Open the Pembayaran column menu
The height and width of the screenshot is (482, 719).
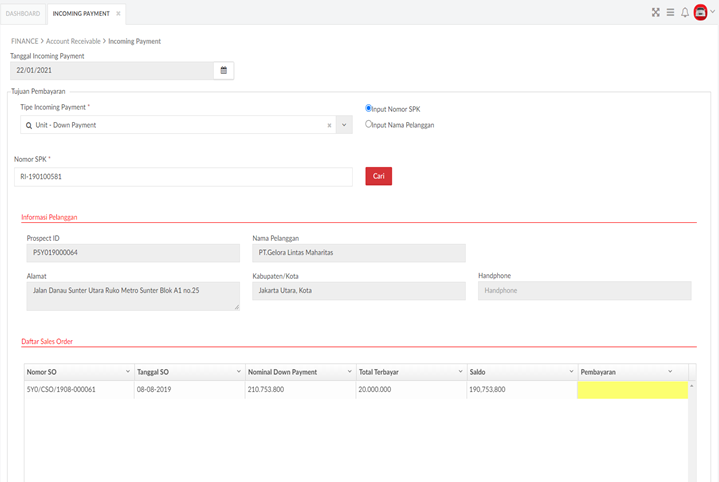coord(670,371)
